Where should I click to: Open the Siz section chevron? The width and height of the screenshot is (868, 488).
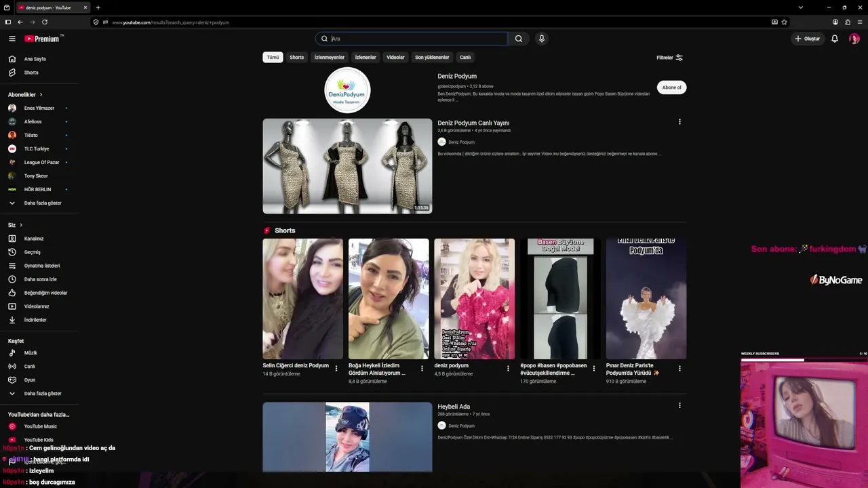tap(21, 225)
